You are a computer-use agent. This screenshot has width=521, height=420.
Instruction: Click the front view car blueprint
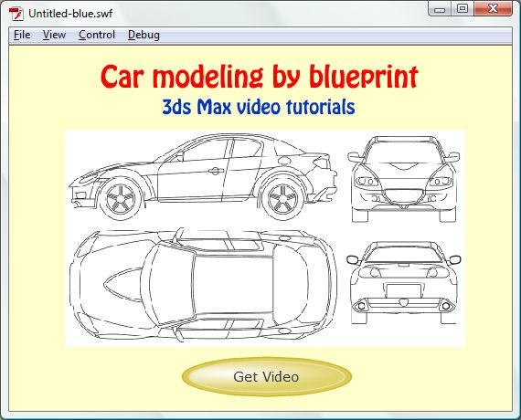[x=404, y=179]
